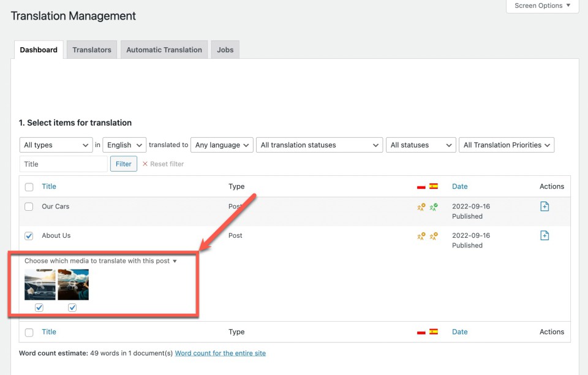Click Spanish translation status icon for Our Cars

pos(434,207)
